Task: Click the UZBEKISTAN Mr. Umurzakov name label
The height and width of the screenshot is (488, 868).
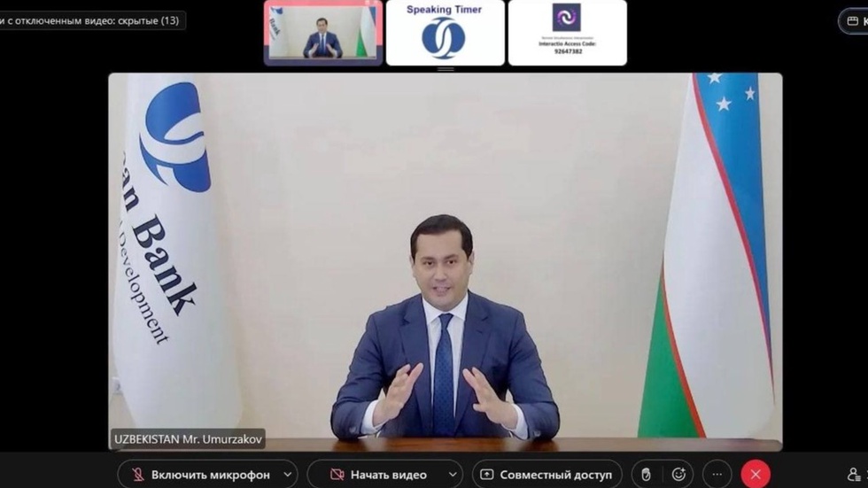Action: [188, 439]
